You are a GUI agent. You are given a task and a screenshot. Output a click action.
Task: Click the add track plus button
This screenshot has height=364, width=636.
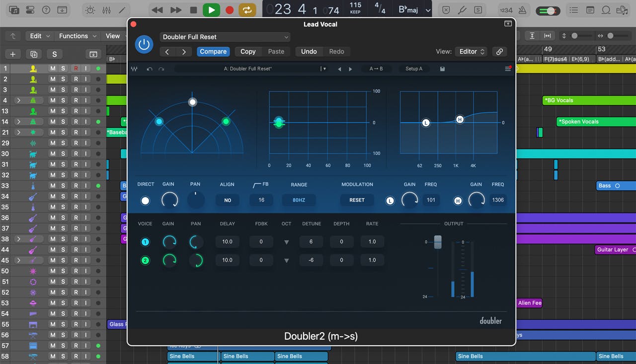(x=13, y=54)
